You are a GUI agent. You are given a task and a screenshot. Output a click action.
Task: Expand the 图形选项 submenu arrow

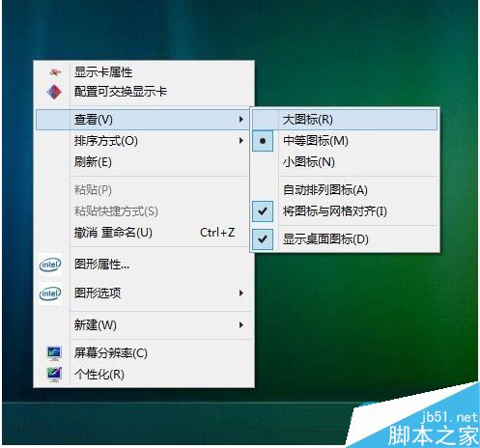[x=241, y=294]
